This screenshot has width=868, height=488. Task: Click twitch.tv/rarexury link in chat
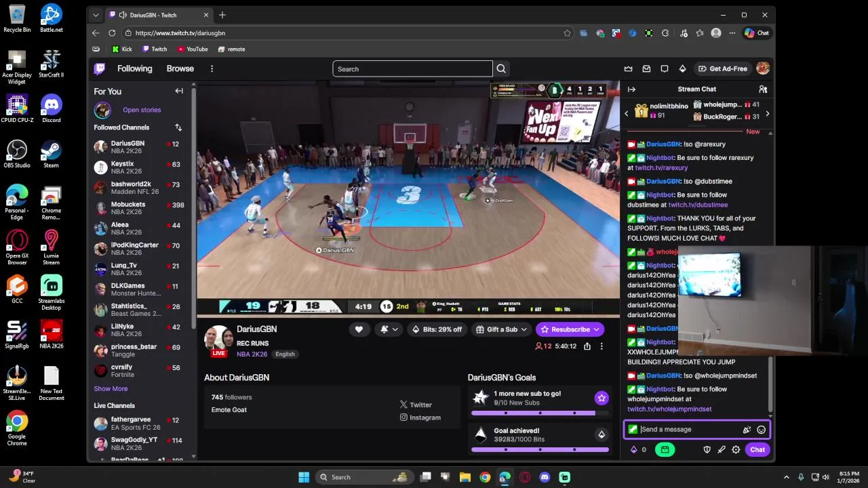(661, 167)
